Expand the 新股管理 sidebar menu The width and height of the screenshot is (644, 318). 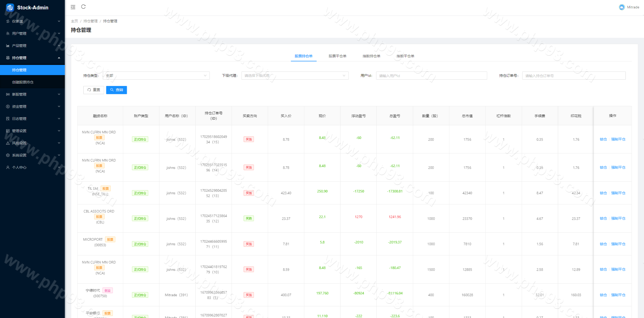[32, 94]
